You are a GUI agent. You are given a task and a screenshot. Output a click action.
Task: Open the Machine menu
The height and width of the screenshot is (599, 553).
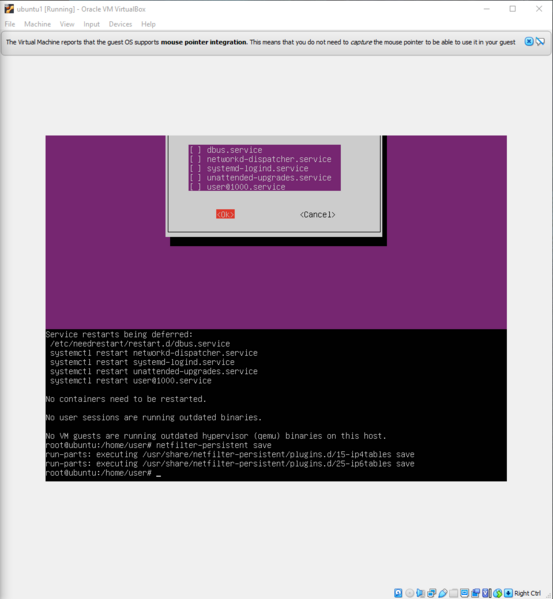[37, 24]
